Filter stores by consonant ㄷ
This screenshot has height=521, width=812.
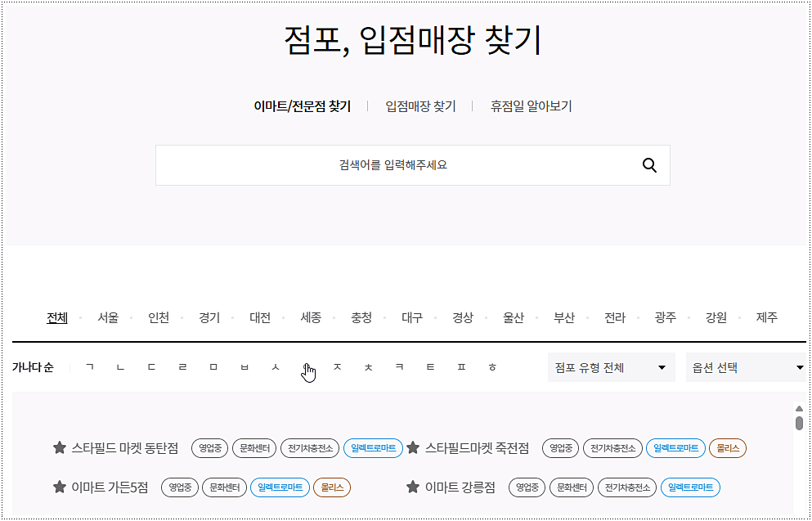(152, 367)
